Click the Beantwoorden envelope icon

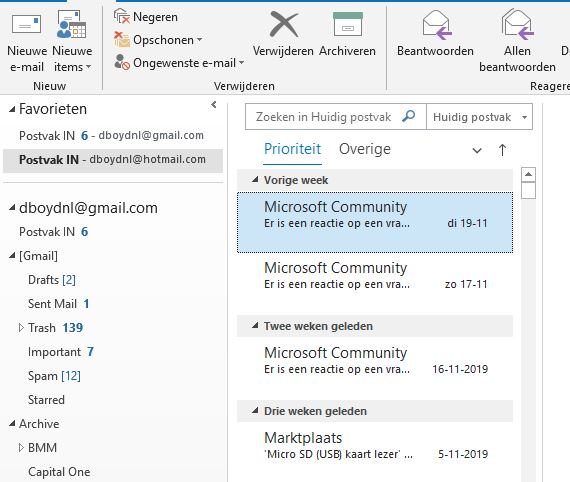tap(437, 25)
